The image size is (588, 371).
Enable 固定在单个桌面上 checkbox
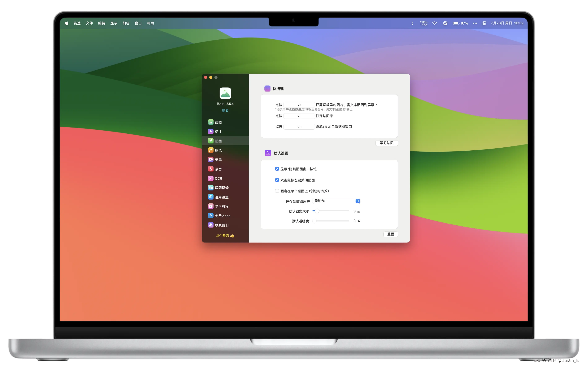277,191
